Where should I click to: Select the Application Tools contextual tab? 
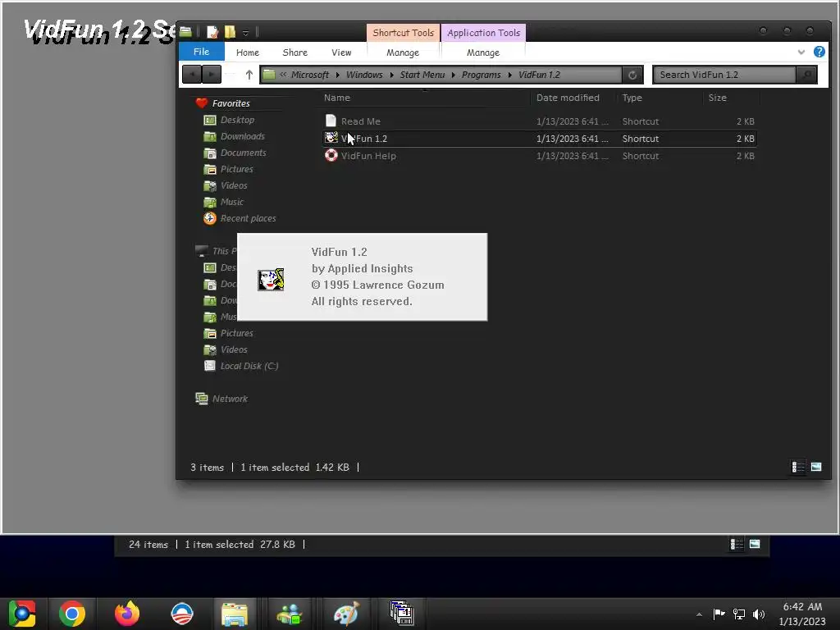483,33
